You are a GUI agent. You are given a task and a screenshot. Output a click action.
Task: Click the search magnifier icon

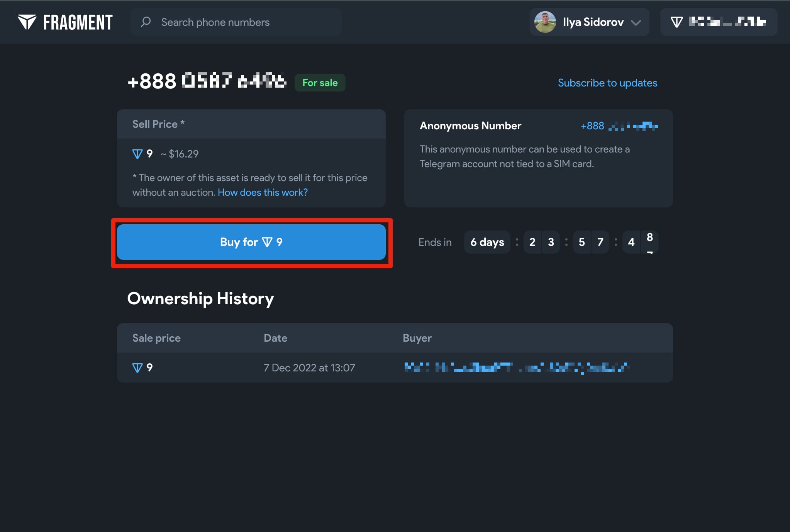[146, 22]
